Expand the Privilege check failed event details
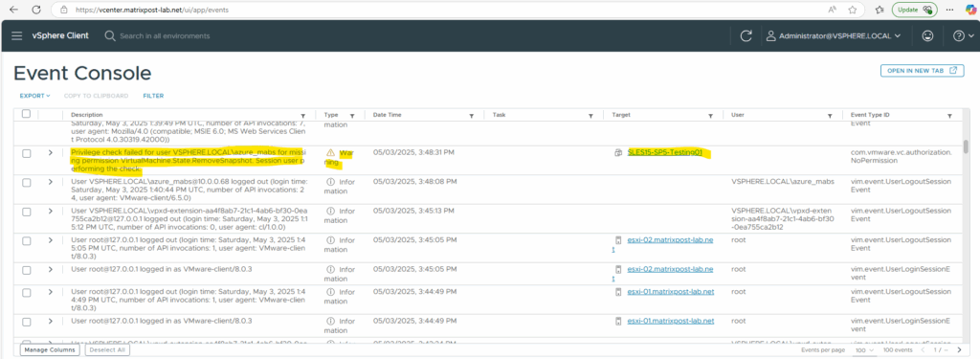This screenshot has width=980, height=359. pos(51,152)
